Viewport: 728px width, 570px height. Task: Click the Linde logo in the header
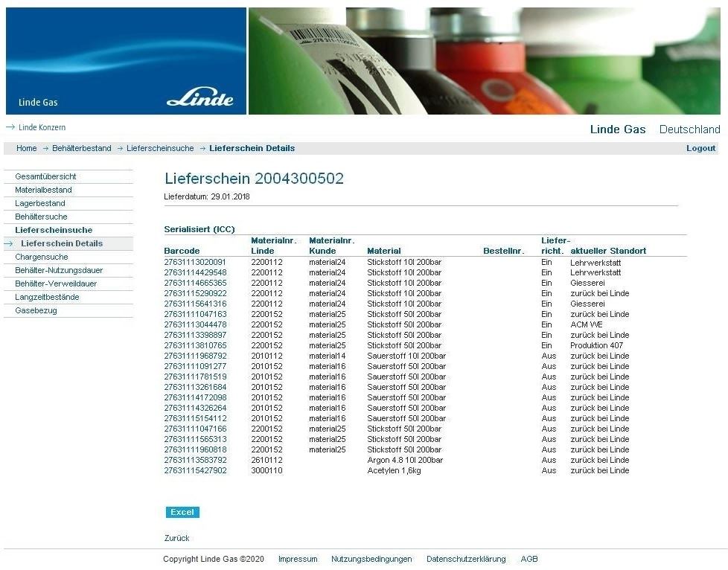199,97
